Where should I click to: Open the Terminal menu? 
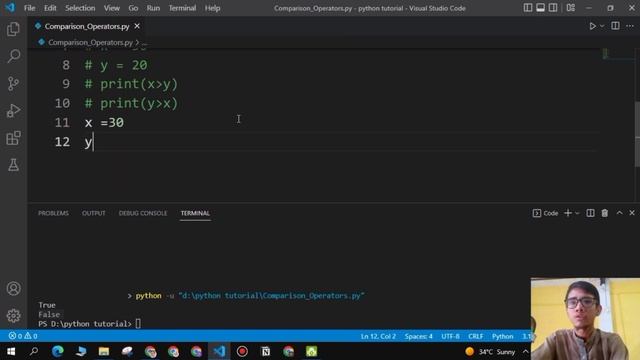[x=182, y=8]
